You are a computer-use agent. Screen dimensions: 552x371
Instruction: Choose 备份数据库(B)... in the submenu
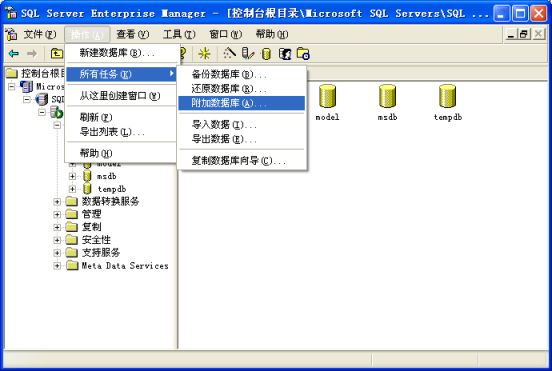242,74
